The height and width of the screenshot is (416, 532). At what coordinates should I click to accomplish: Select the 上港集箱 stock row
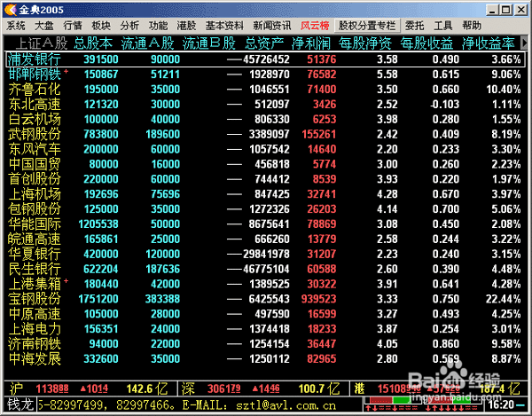tap(265, 284)
